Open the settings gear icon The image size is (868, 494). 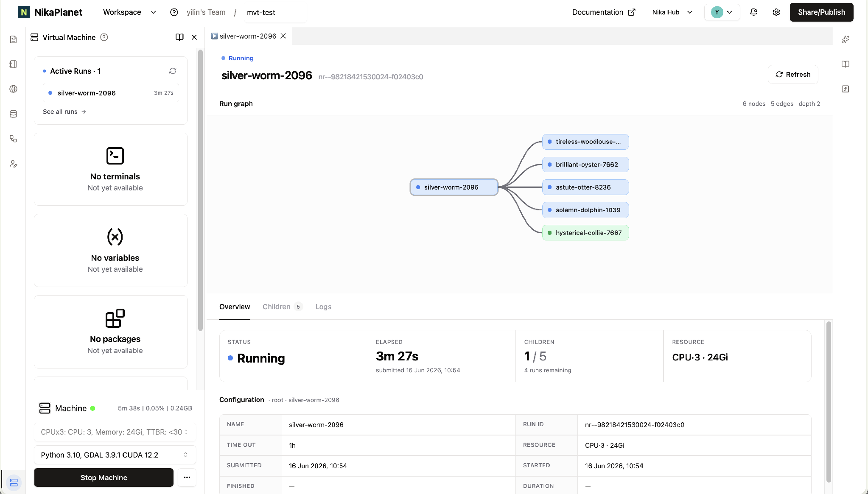pyautogui.click(x=776, y=12)
